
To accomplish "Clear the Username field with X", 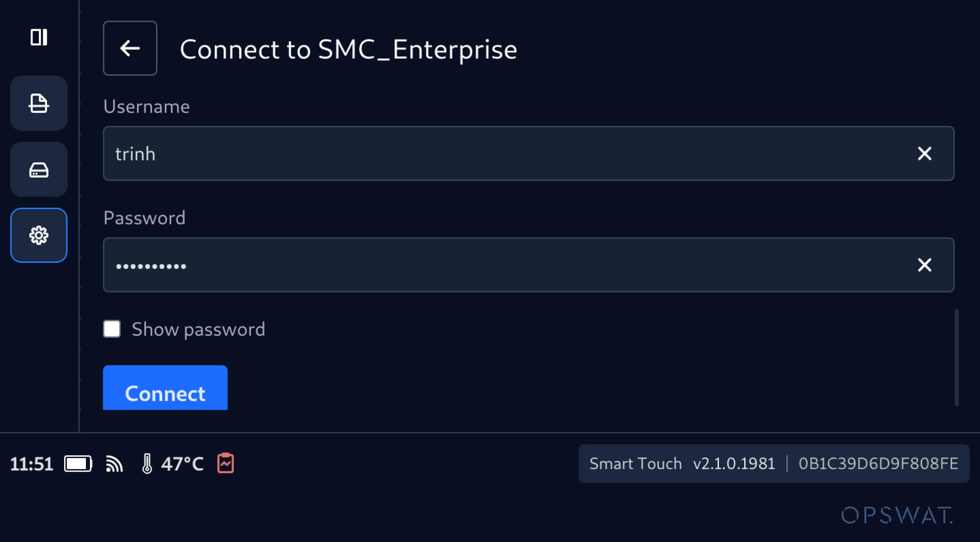I will 925,154.
